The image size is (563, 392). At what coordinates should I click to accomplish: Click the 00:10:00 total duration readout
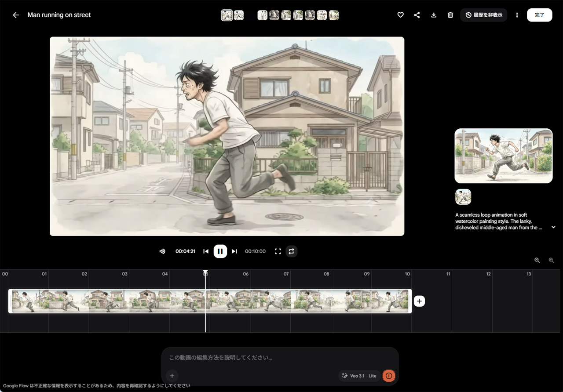point(255,251)
